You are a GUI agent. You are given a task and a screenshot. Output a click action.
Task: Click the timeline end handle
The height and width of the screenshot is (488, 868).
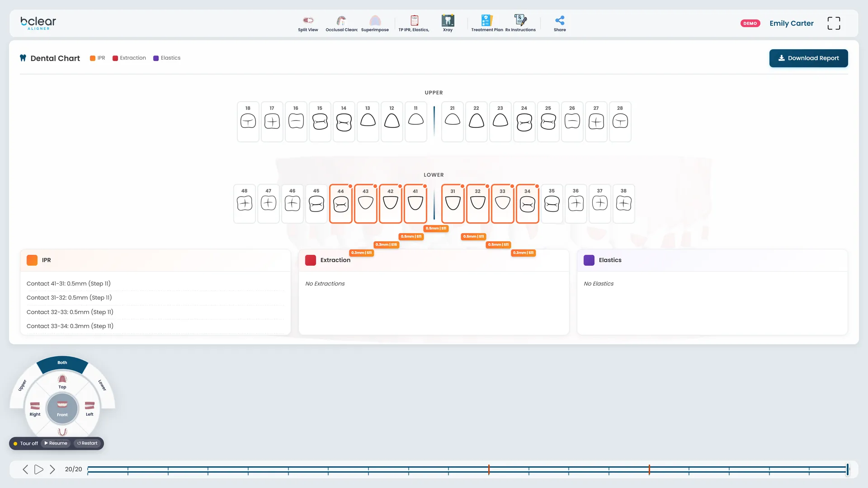click(848, 469)
